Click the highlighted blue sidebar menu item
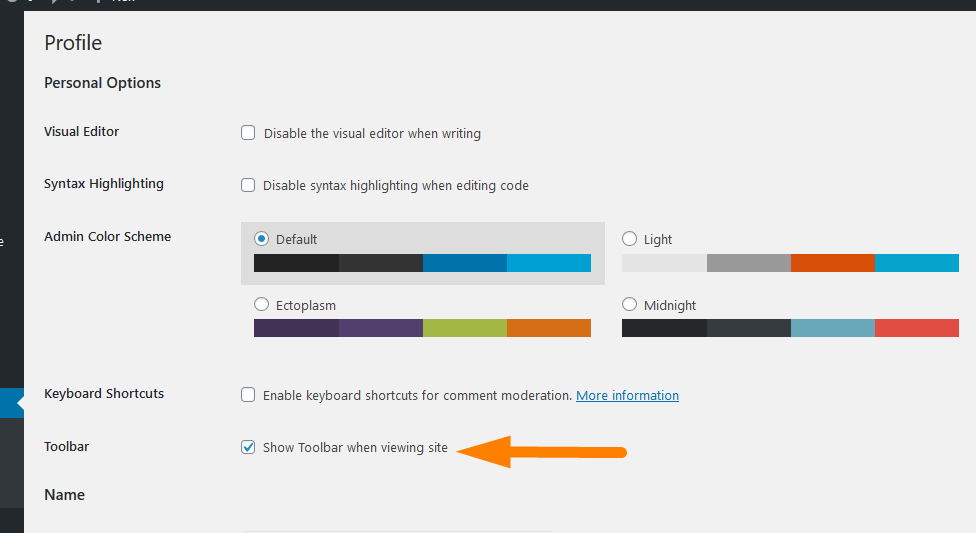Screen dimensions: 976x533 pos(12,403)
